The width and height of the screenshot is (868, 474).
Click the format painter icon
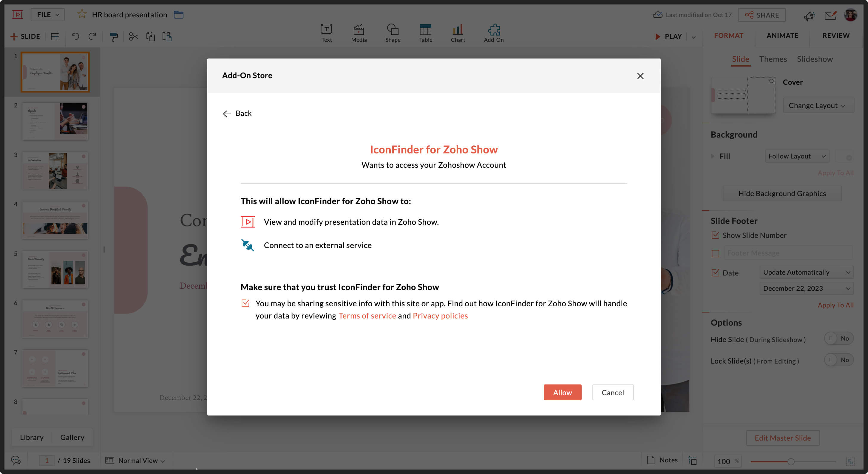click(114, 36)
